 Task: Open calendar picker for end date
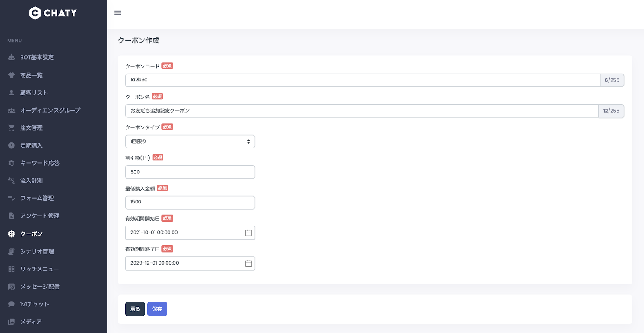click(x=248, y=263)
